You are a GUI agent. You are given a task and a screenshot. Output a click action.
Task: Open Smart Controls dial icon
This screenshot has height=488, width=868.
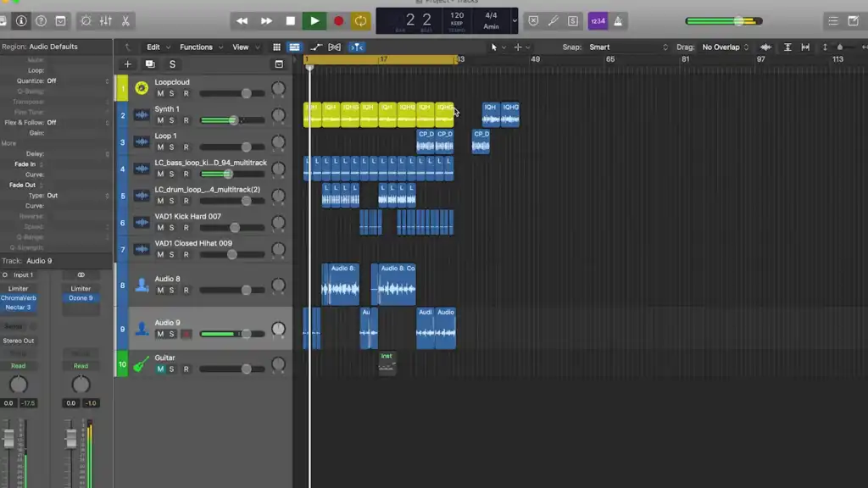click(x=86, y=21)
